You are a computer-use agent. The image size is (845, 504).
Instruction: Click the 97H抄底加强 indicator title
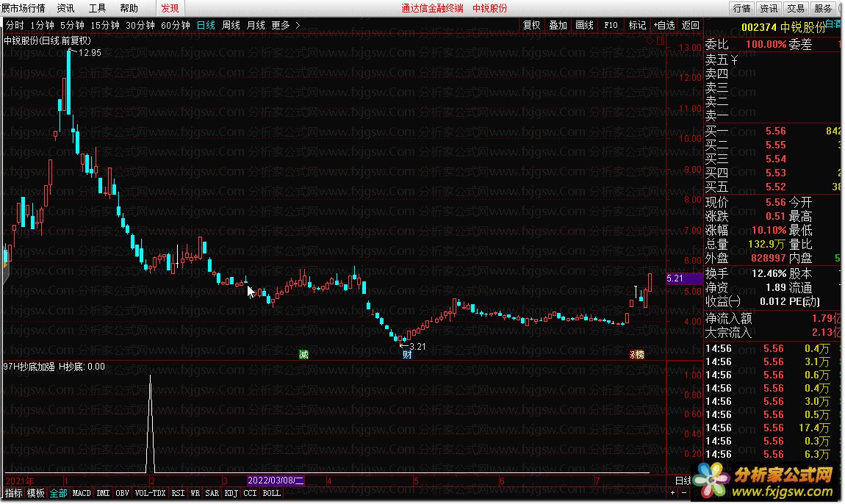pyautogui.click(x=29, y=367)
